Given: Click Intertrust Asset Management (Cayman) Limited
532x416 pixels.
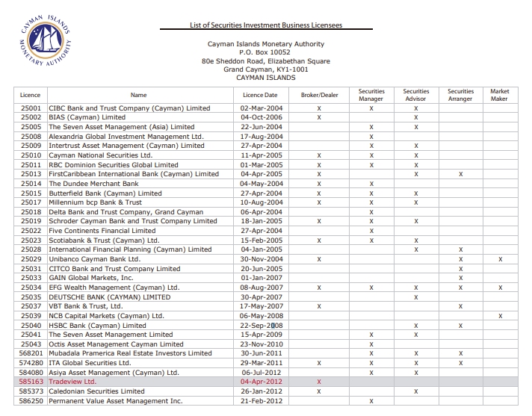Looking at the screenshot, I should pos(126,146).
